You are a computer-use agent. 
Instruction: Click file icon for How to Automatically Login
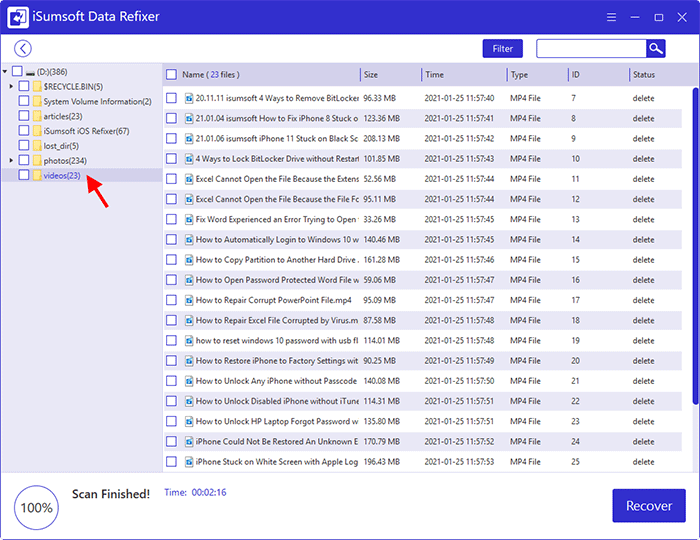tap(189, 239)
